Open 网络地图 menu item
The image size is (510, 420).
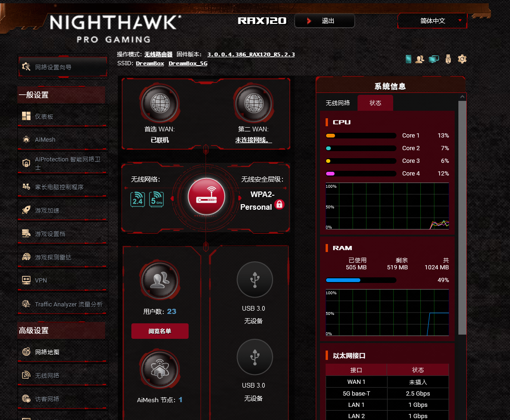click(62, 351)
